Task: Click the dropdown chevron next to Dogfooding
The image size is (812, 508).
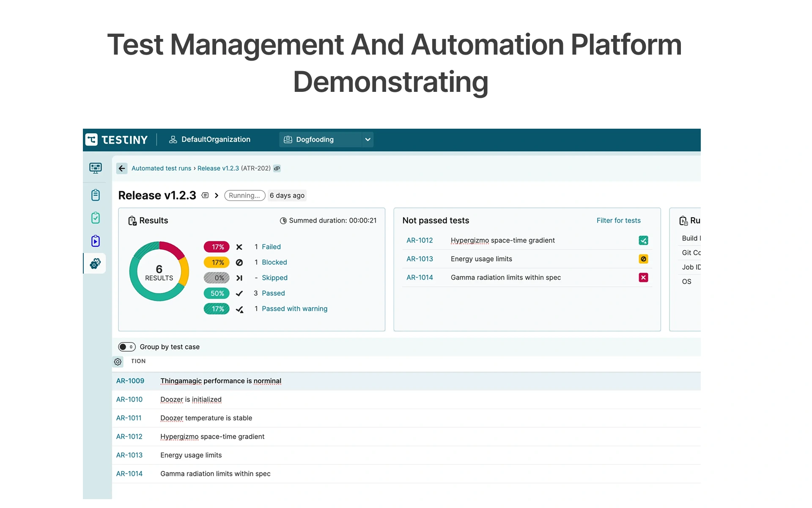Action: point(368,140)
